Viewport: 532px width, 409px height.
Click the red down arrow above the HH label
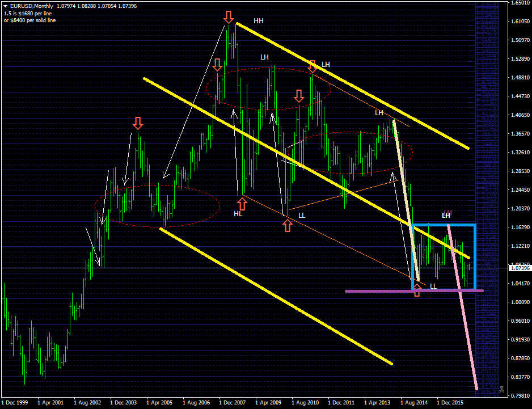tap(229, 17)
